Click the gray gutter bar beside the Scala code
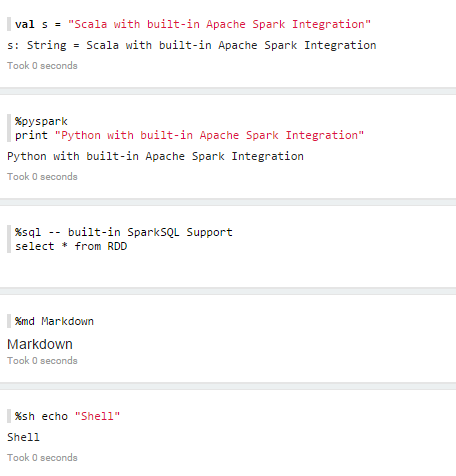 (x=9, y=24)
